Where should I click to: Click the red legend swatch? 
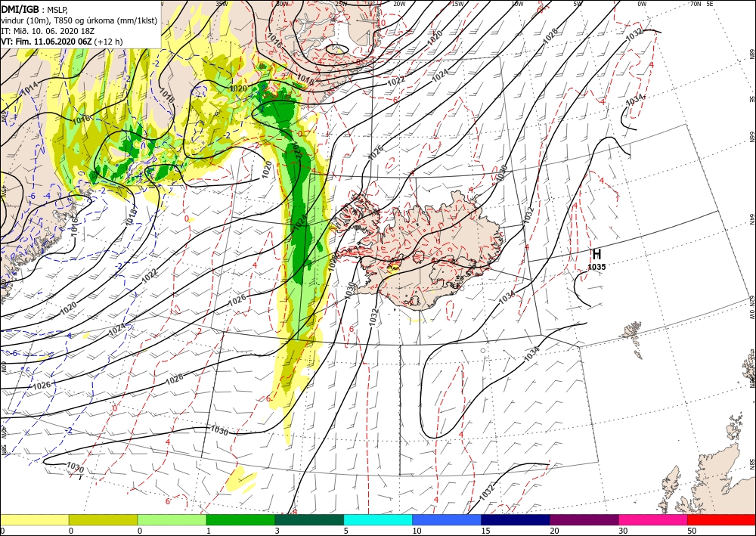(722, 519)
